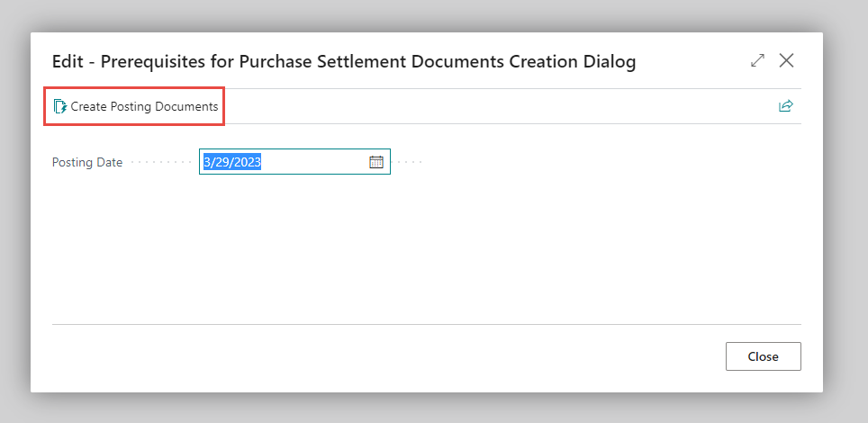Click the share icon in action bar

pos(786,106)
